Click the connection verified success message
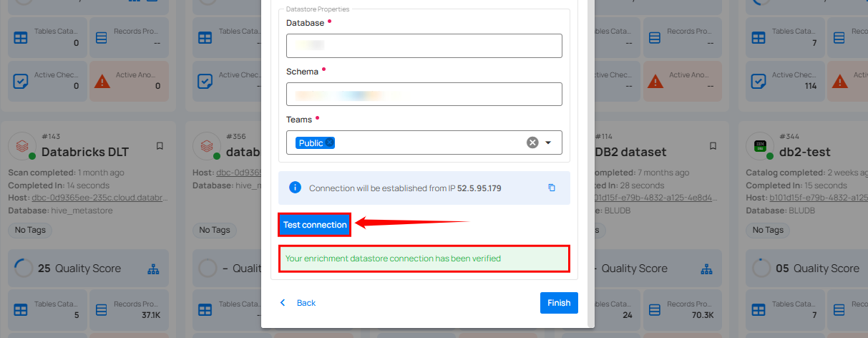Screen dimensions: 868x338 [424, 259]
